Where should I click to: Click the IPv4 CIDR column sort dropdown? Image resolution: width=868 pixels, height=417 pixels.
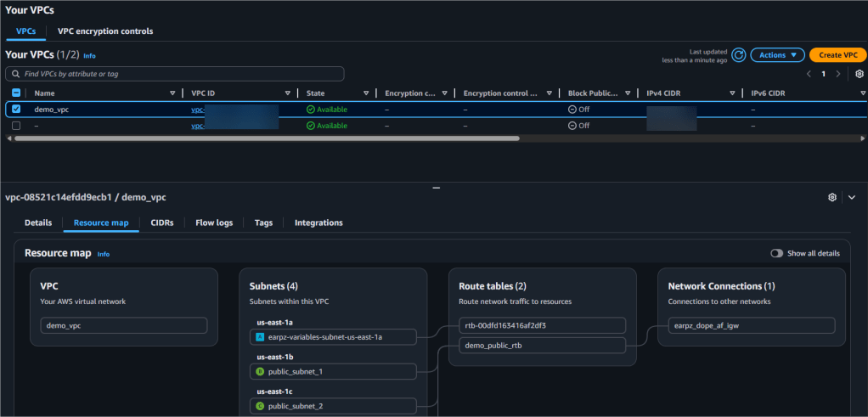click(732, 93)
